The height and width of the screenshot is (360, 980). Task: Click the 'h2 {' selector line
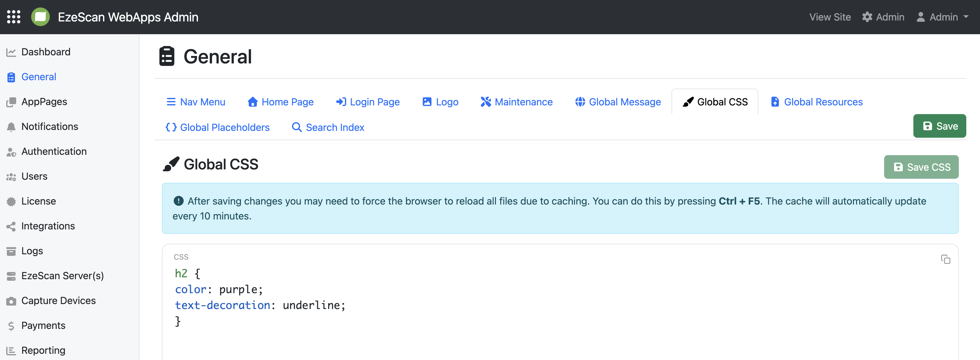(x=187, y=273)
